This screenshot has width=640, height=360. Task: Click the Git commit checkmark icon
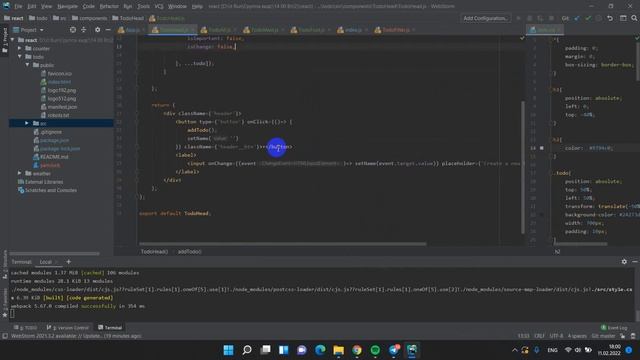click(x=588, y=18)
